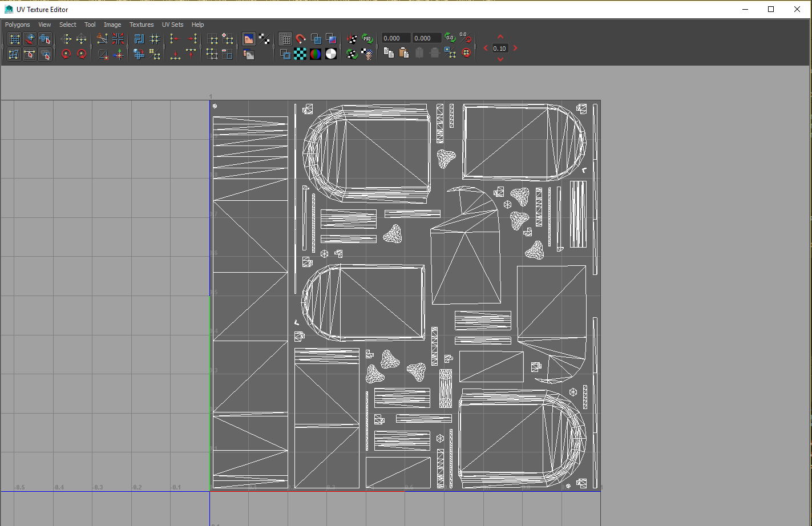This screenshot has height=526, width=812.
Task: Click the 0.10 nudge amount field
Action: click(500, 48)
